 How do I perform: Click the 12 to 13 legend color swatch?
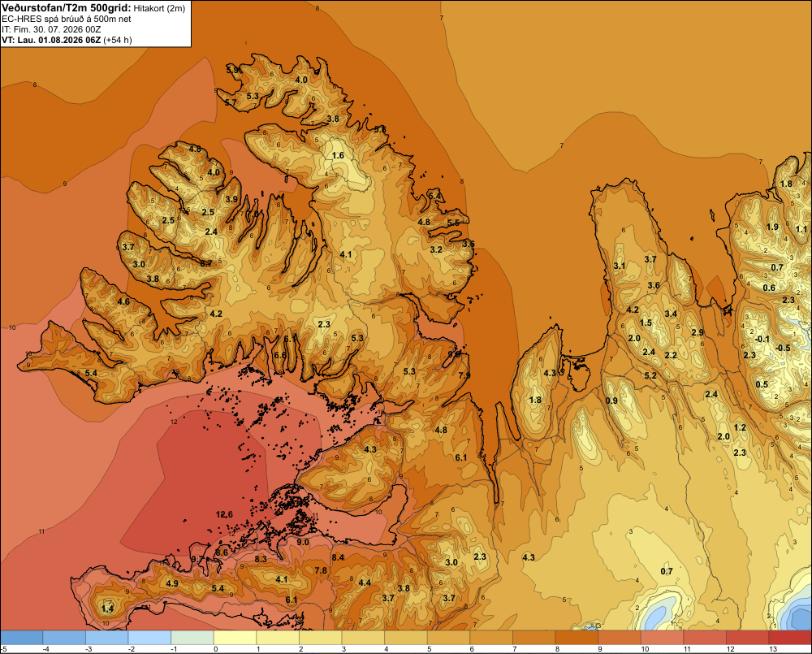747,637
